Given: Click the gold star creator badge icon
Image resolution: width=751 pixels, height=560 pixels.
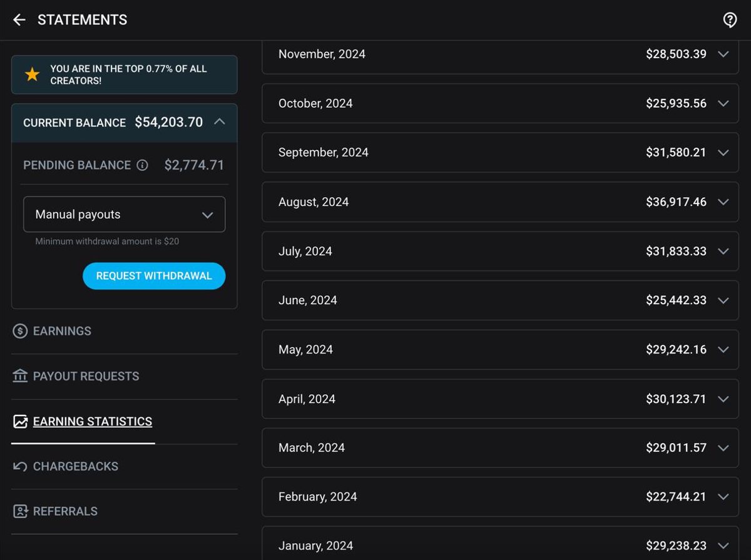Looking at the screenshot, I should 32,75.
